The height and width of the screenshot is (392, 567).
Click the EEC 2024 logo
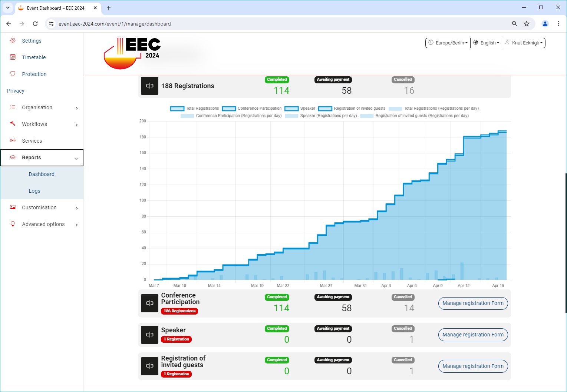coord(132,53)
